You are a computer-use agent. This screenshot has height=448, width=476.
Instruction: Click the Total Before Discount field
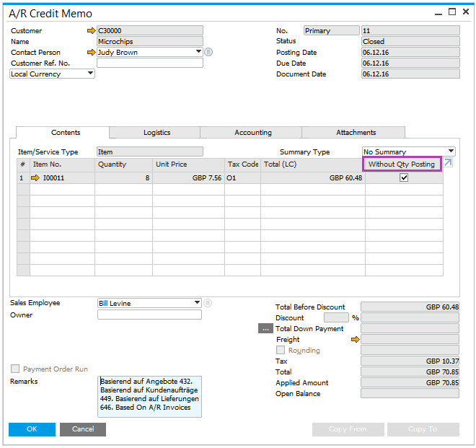coord(410,307)
